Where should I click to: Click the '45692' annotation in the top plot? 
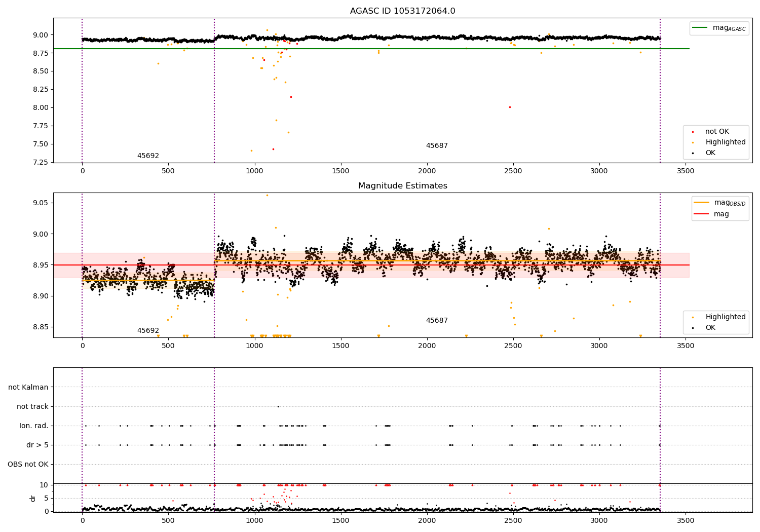tap(148, 156)
